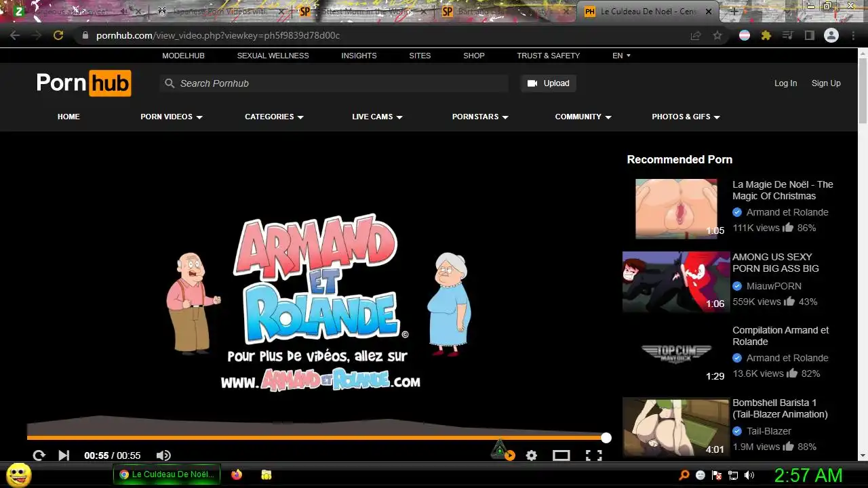Viewport: 868px width, 488px height.
Task: Open the 'La Magie De Noël' recommended title
Action: (783, 190)
